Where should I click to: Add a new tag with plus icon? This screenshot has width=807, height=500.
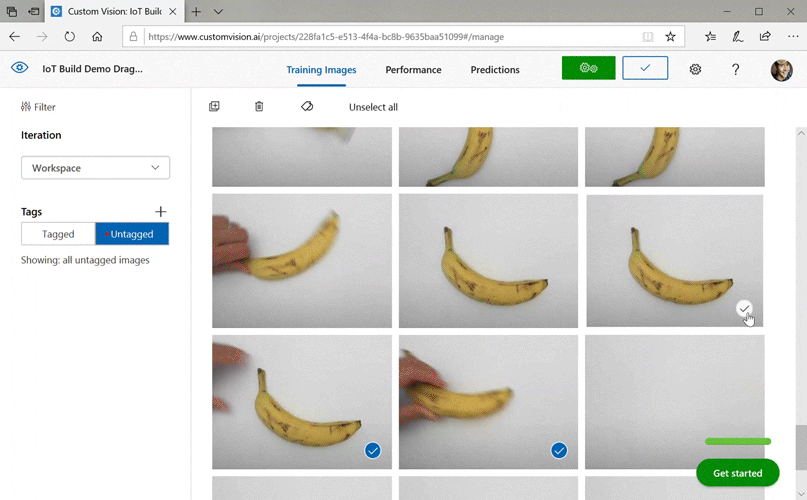point(161,212)
